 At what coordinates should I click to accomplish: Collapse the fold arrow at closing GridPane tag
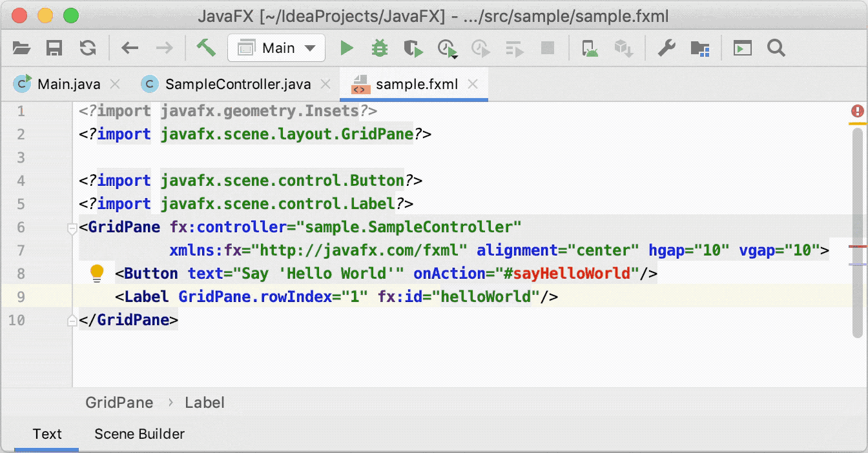coord(72,320)
